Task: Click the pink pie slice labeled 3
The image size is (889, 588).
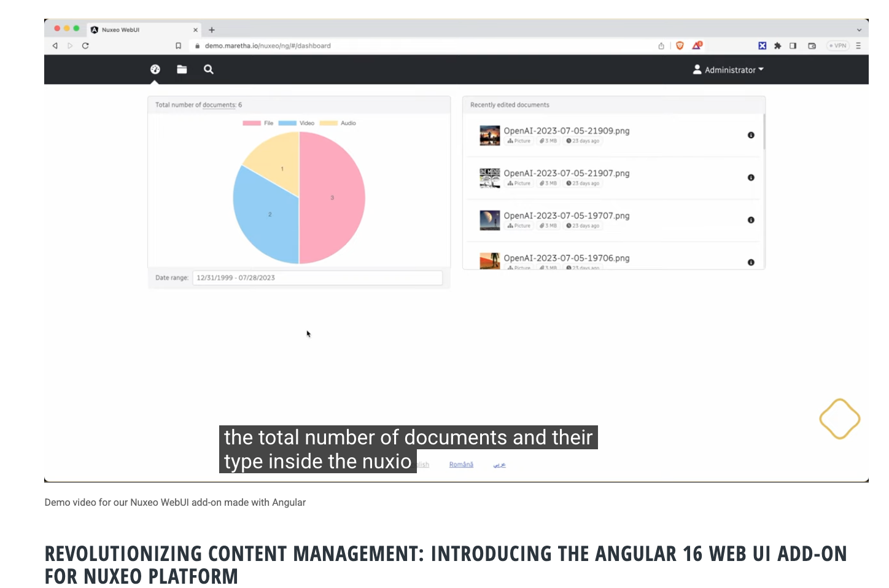Action: 332,198
